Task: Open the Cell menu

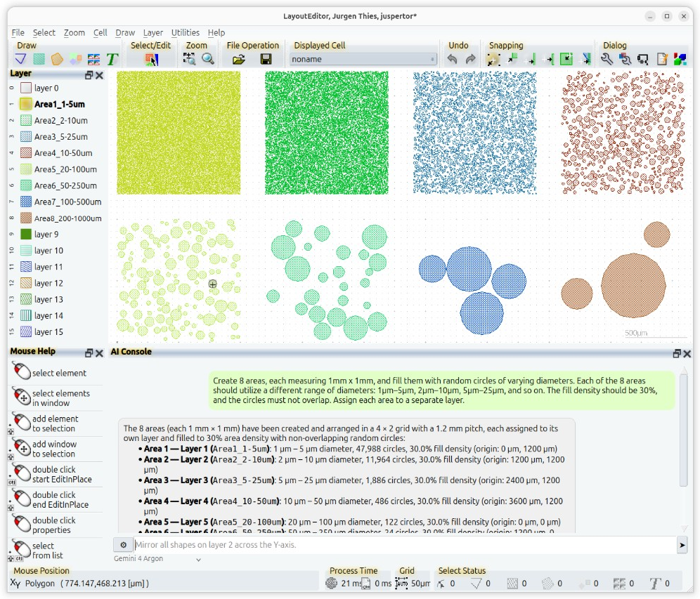Action: 100,32
